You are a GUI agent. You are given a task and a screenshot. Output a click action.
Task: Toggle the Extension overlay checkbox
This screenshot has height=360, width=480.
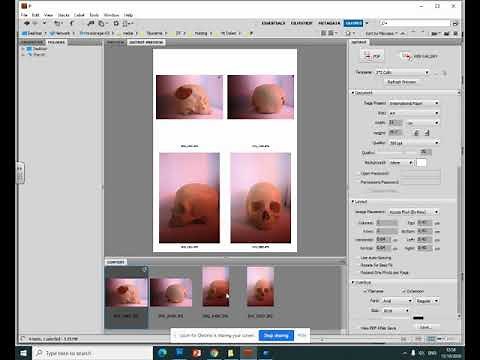[x=403, y=291]
